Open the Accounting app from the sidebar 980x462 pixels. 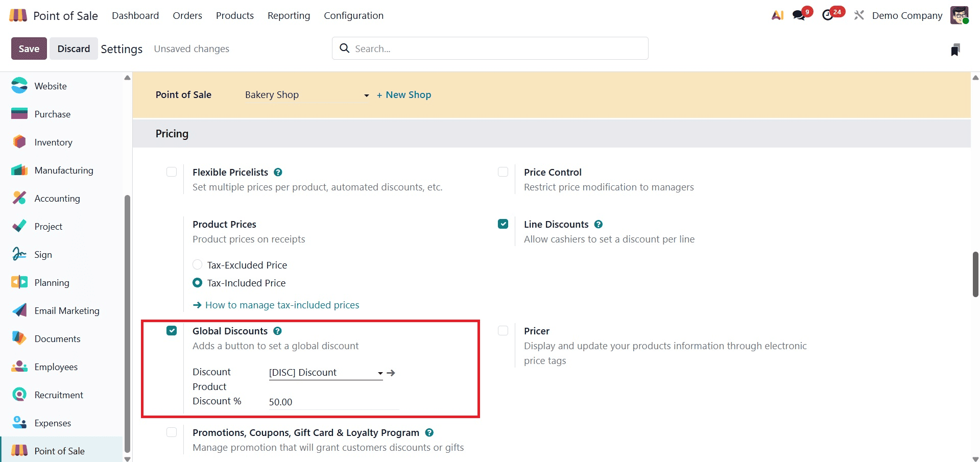point(57,198)
